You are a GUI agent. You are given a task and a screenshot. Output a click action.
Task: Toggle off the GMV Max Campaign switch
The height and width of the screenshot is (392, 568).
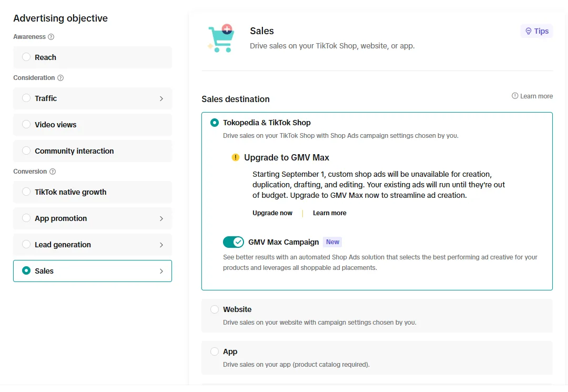click(x=234, y=242)
